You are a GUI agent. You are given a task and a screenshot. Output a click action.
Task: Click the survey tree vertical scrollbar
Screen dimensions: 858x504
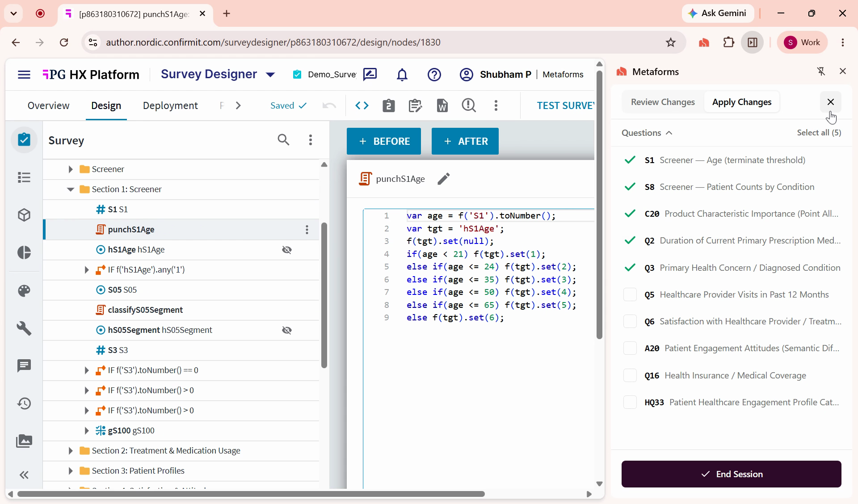click(324, 295)
